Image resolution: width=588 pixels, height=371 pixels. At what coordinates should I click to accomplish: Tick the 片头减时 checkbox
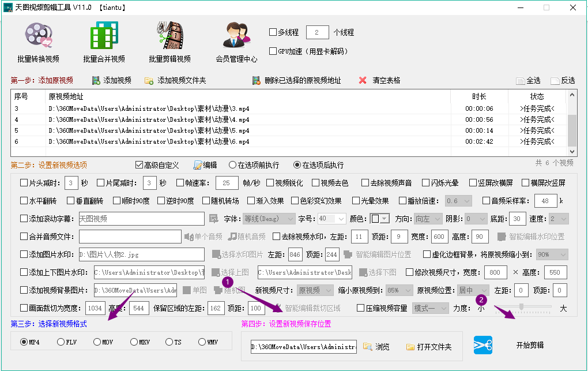pyautogui.click(x=24, y=183)
